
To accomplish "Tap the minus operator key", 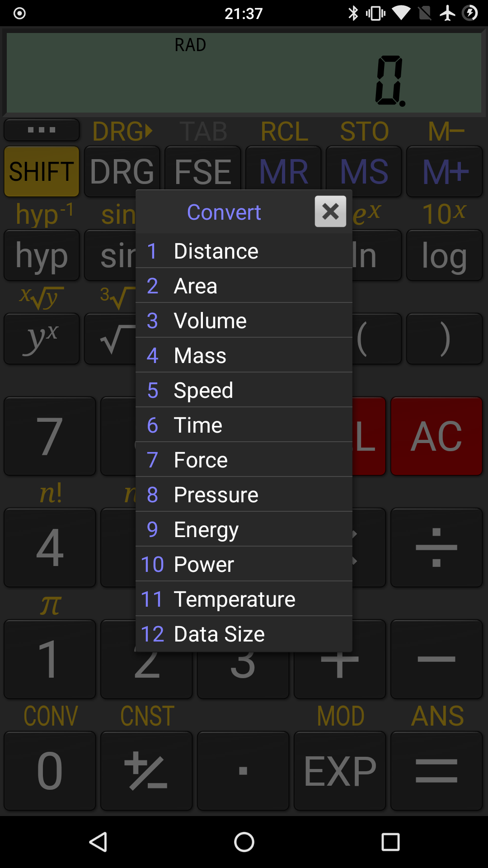I will click(x=436, y=659).
